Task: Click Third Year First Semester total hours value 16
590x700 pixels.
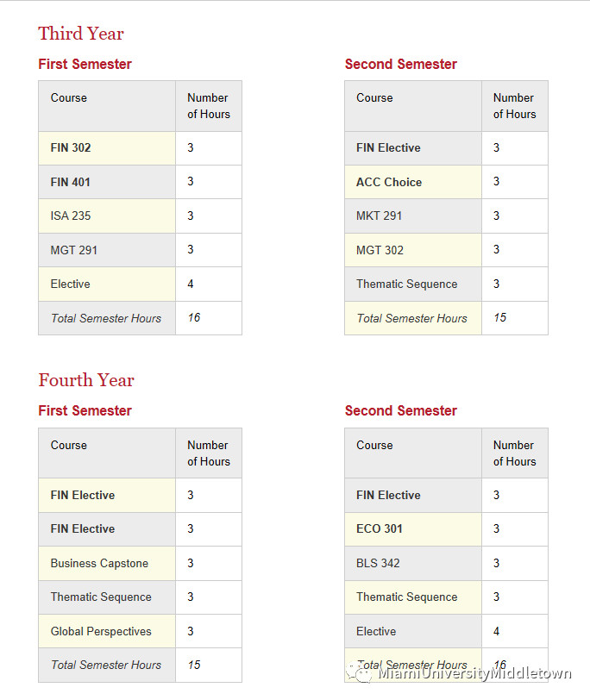Action: coord(194,317)
